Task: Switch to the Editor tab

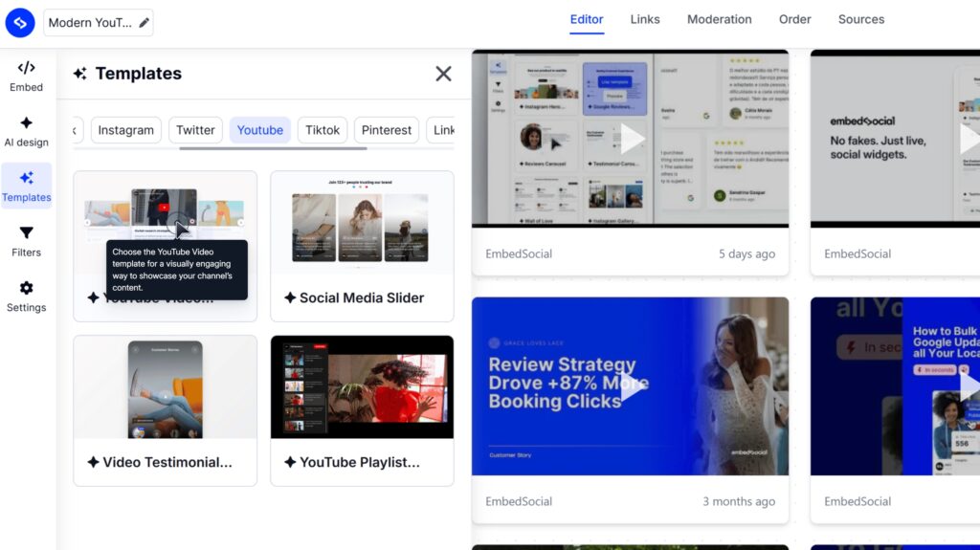Action: (x=587, y=19)
